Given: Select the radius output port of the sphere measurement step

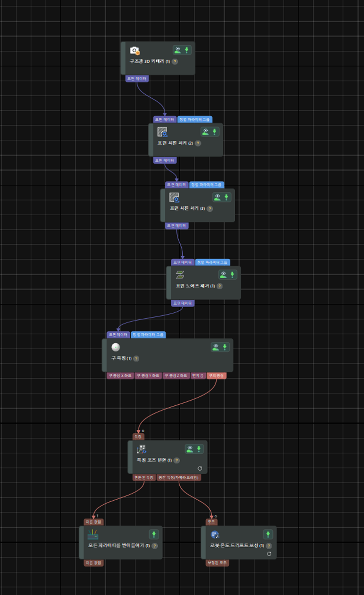Looking at the screenshot, I should (198, 376).
